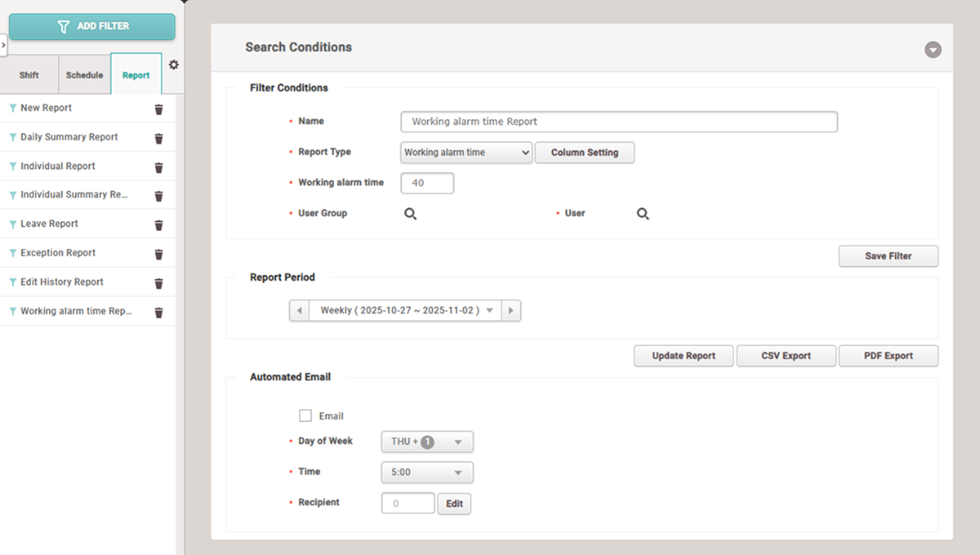980x555 pixels.
Task: Delete the New Report filter
Action: (158, 109)
